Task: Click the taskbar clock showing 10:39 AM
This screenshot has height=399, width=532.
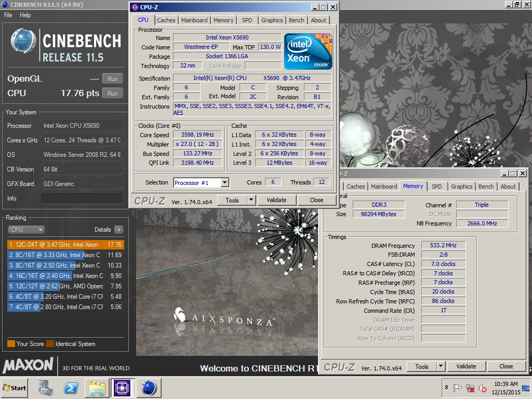Action: pos(506,388)
